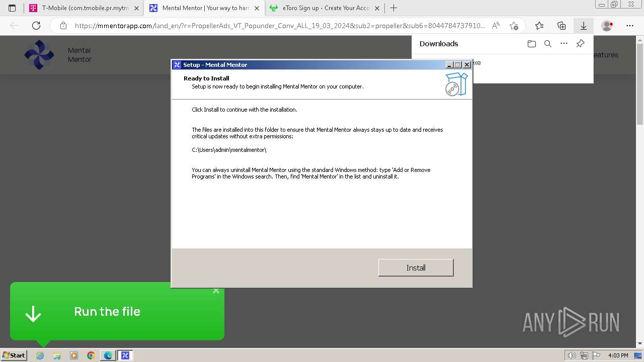Image resolution: width=644 pixels, height=362 pixels.
Task: Open Action Center flag icon
Action: click(x=596, y=355)
